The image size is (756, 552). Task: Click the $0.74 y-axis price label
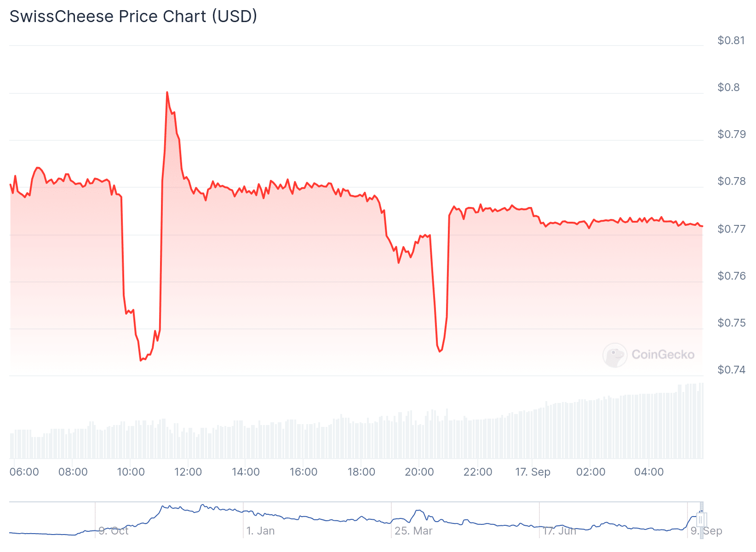[x=731, y=370]
